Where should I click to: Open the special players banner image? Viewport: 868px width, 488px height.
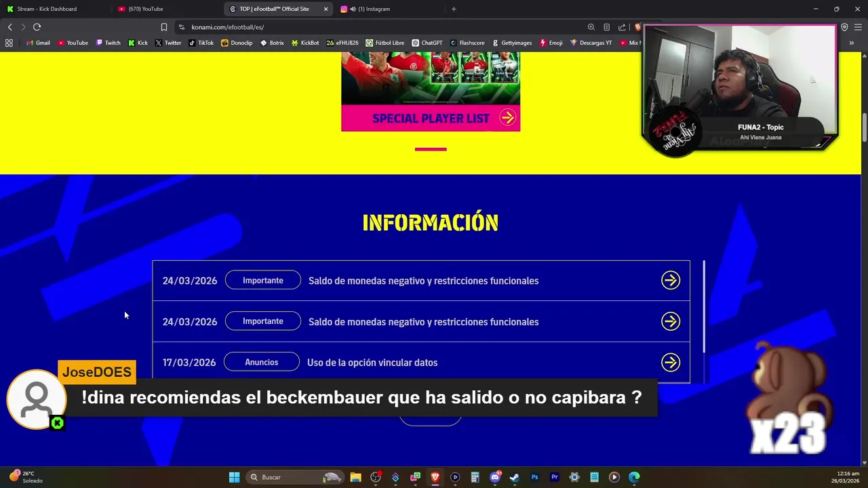(x=431, y=78)
